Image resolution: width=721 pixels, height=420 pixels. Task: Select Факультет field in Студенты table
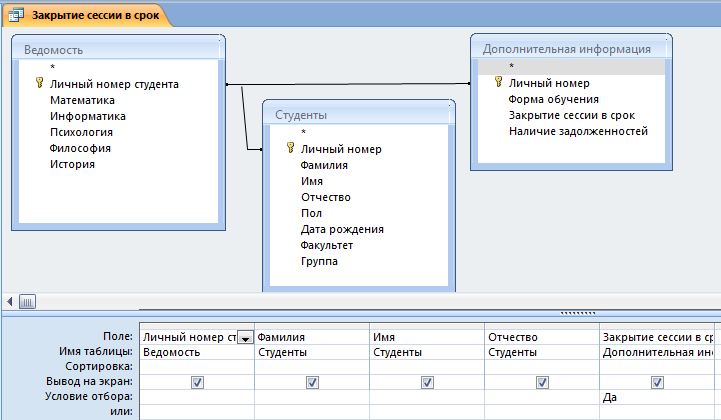click(x=326, y=245)
